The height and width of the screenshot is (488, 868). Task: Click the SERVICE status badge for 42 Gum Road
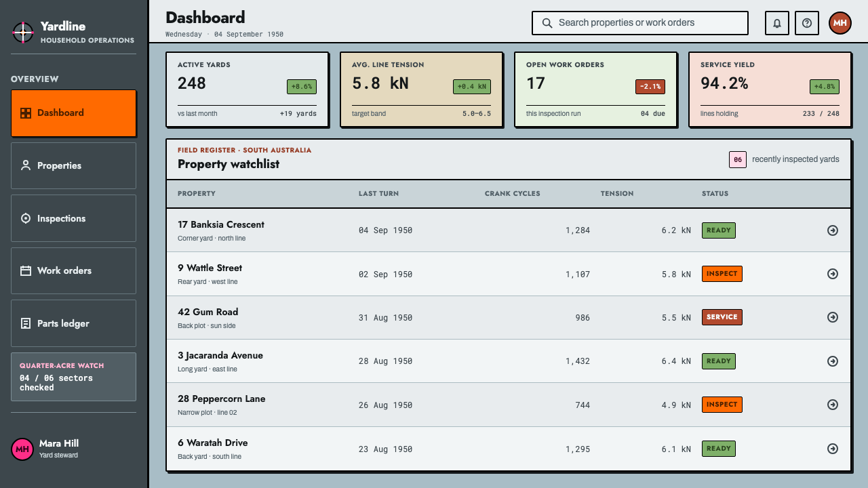(x=722, y=317)
